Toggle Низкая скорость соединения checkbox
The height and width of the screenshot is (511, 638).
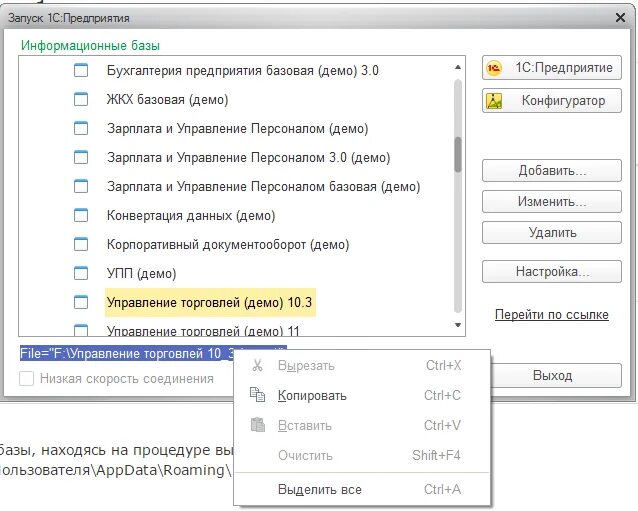26,378
